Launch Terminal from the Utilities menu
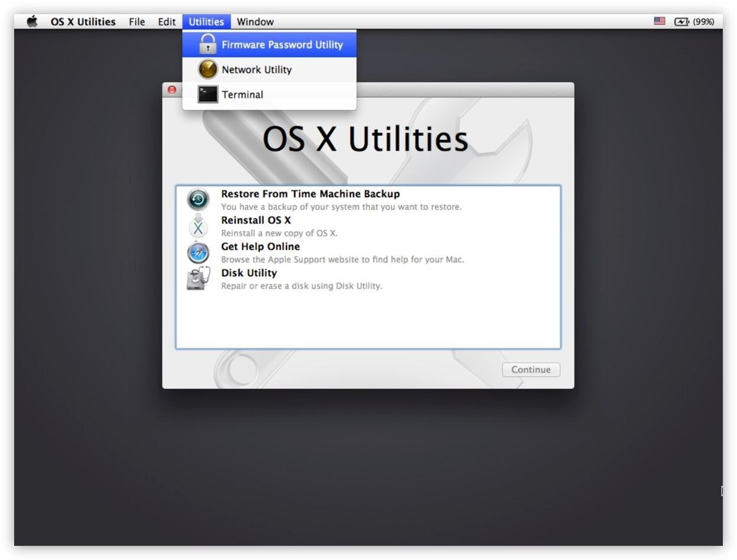 tap(269, 94)
